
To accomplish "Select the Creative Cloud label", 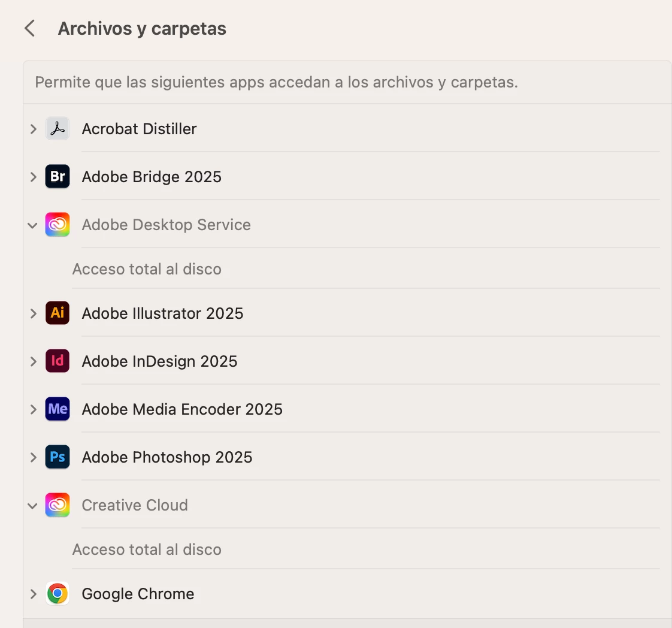I will [x=135, y=505].
